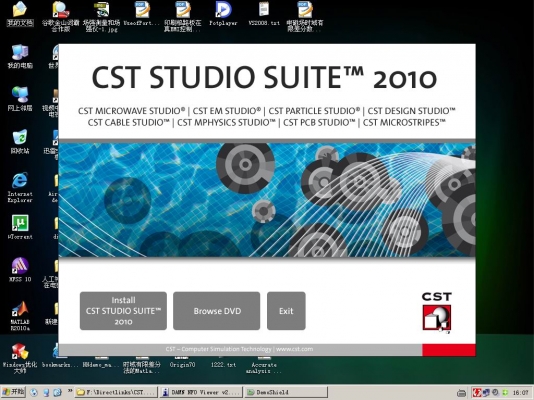Click the Browse DVD button
534x400 pixels.
click(217, 311)
